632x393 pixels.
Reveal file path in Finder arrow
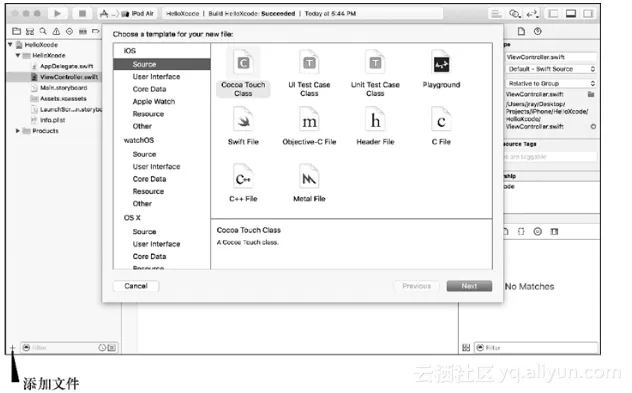point(593,127)
